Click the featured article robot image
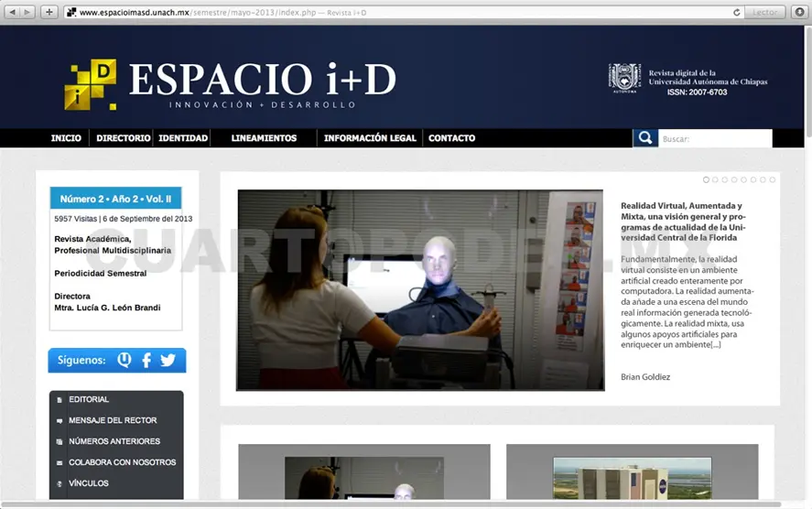The width and height of the screenshot is (812, 509). click(420, 290)
